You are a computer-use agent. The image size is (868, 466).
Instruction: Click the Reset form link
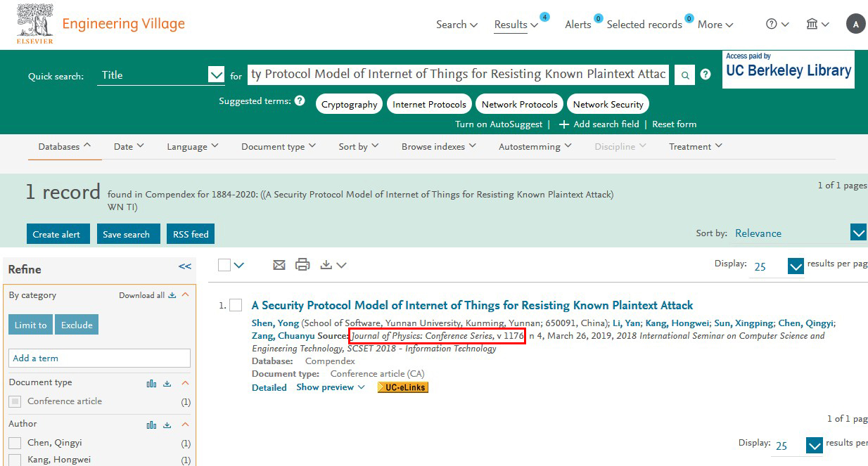(674, 124)
